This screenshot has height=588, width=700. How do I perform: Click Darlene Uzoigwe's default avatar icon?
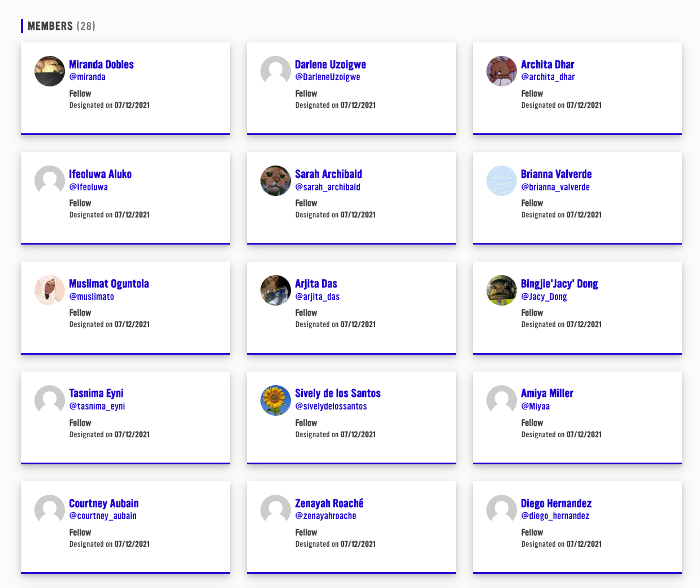(276, 71)
